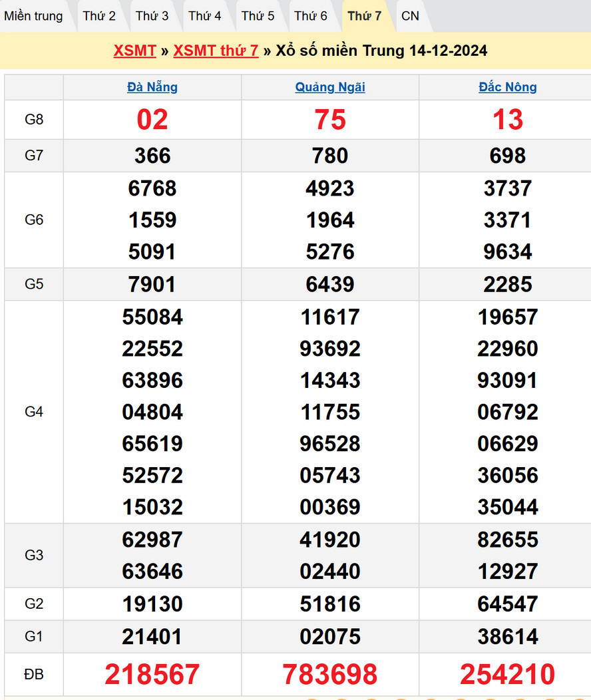
Task: Select the active Thứ 7 tab
Action: point(365,16)
